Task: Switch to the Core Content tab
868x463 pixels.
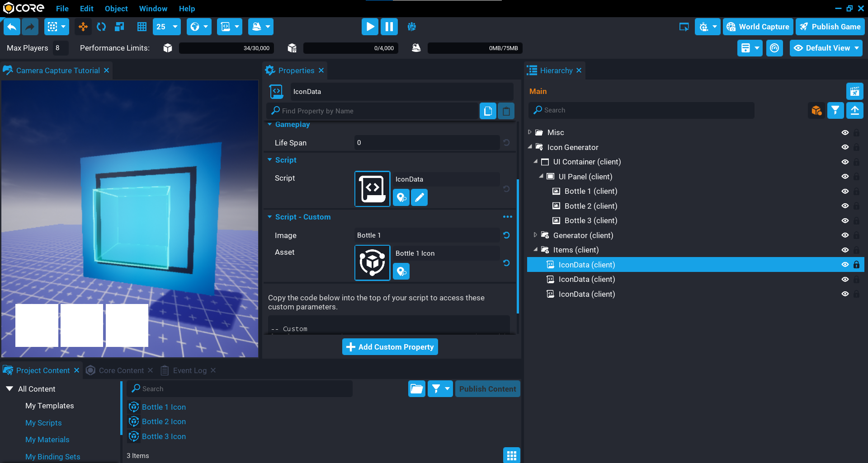Action: tap(121, 370)
